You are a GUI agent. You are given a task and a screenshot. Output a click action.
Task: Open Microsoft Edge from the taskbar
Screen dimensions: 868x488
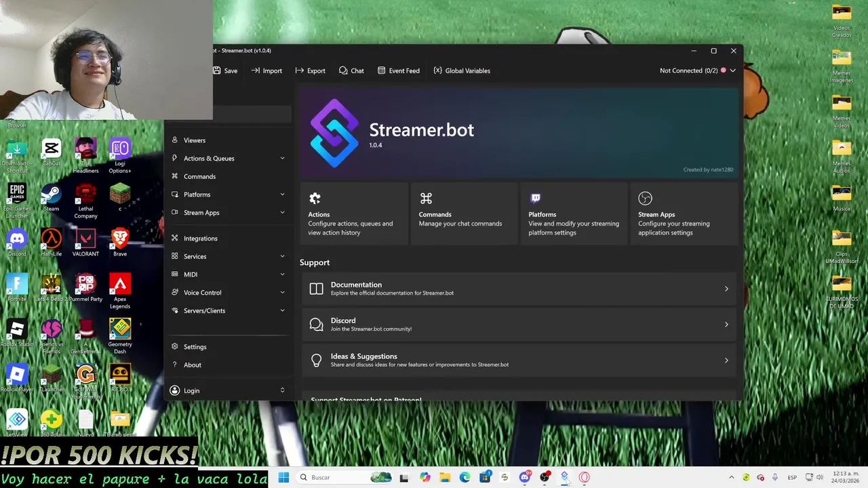(x=465, y=477)
